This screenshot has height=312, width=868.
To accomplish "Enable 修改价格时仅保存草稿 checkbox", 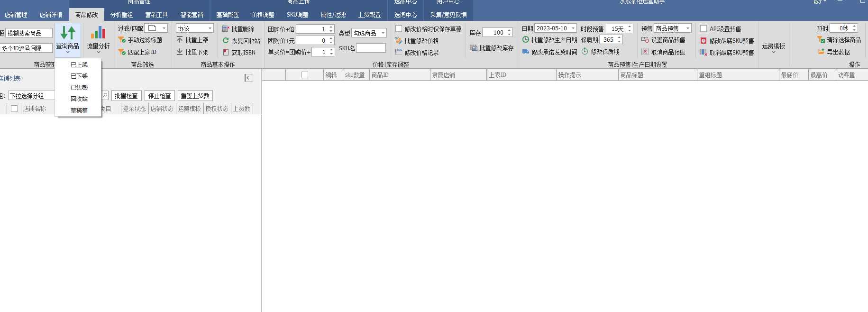I will click(x=399, y=29).
